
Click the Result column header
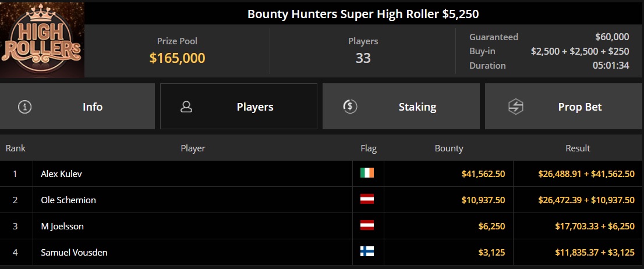(578, 148)
